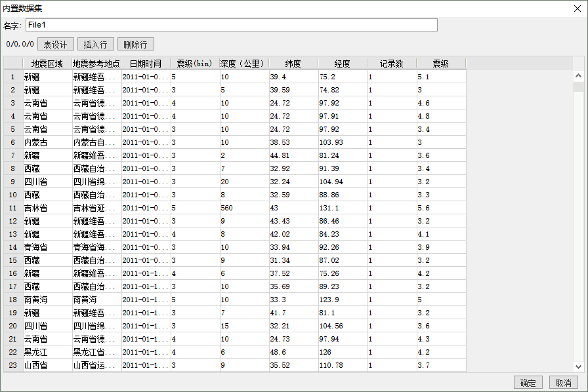Image resolution: width=588 pixels, height=392 pixels.
Task: Cancel with the 取消 button
Action: click(x=564, y=383)
